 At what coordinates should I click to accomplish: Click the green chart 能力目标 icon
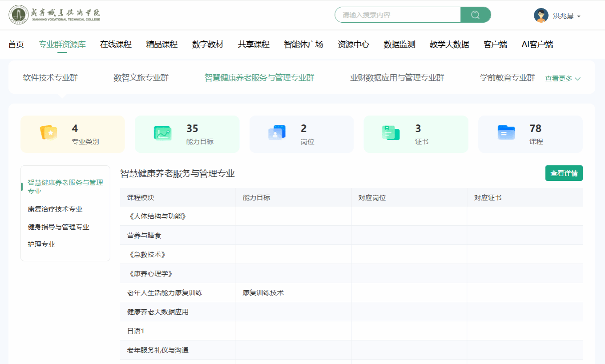pyautogui.click(x=162, y=133)
